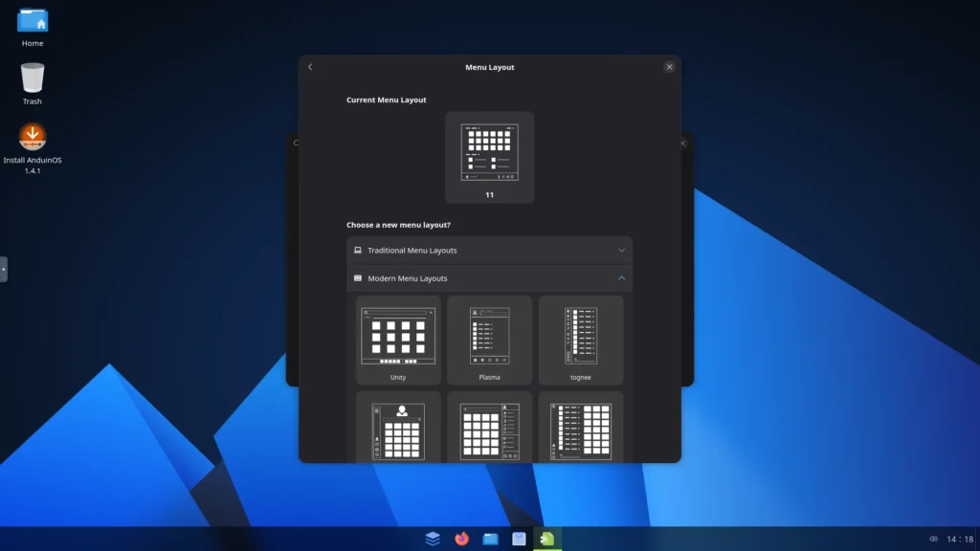Open the Trash on desktop
Screen dimensions: 980x551
point(33,84)
